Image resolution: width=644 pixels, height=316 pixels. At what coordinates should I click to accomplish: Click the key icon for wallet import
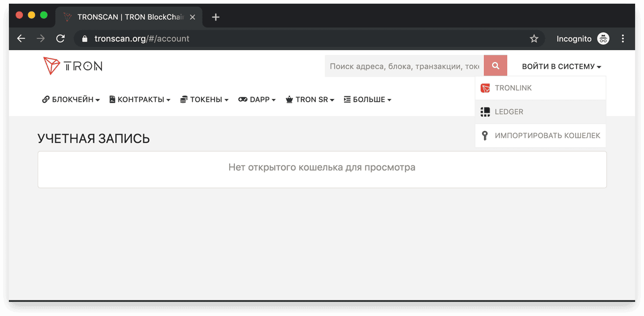pyautogui.click(x=485, y=136)
